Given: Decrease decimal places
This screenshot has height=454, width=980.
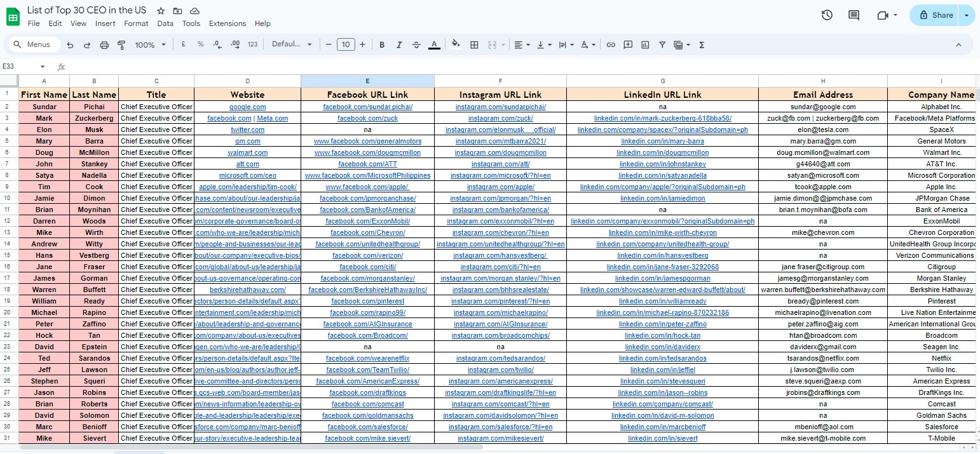Looking at the screenshot, I should [217, 44].
